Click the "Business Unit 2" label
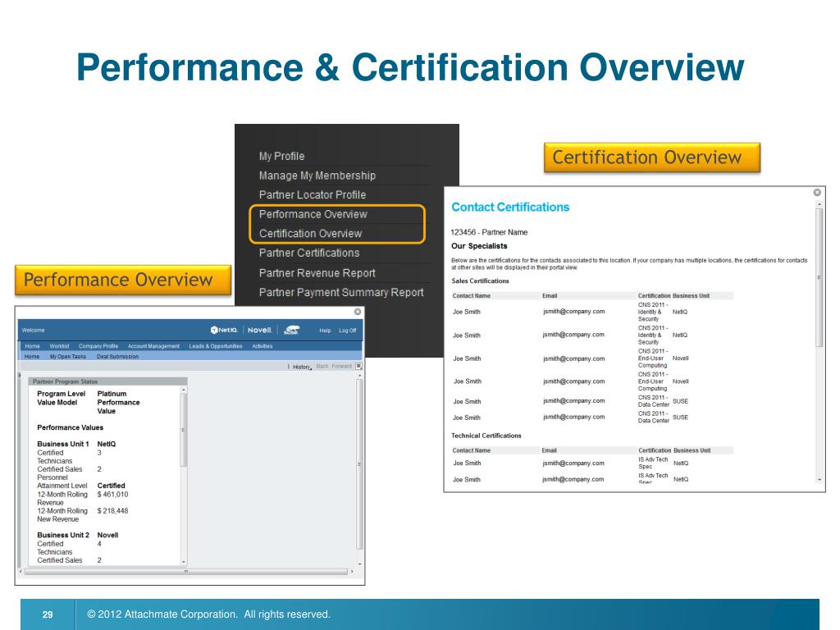The height and width of the screenshot is (630, 840). (63, 535)
